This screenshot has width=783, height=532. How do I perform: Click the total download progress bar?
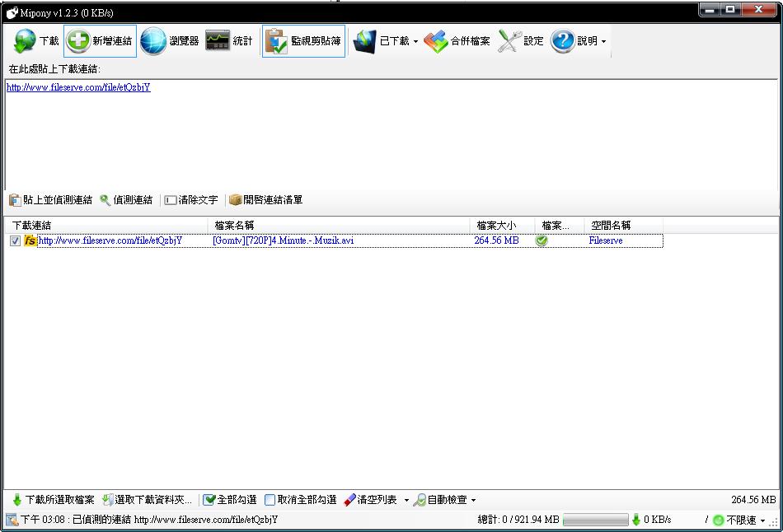[595, 520]
